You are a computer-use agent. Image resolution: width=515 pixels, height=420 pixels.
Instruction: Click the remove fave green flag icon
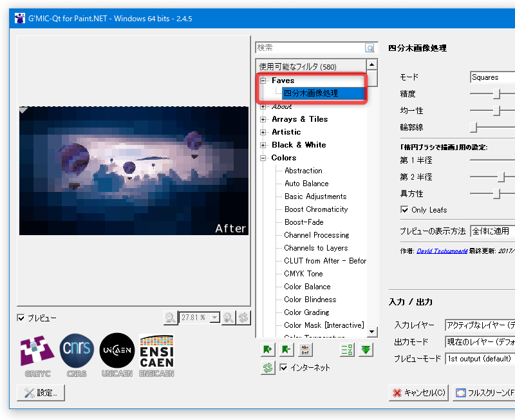coord(286,350)
